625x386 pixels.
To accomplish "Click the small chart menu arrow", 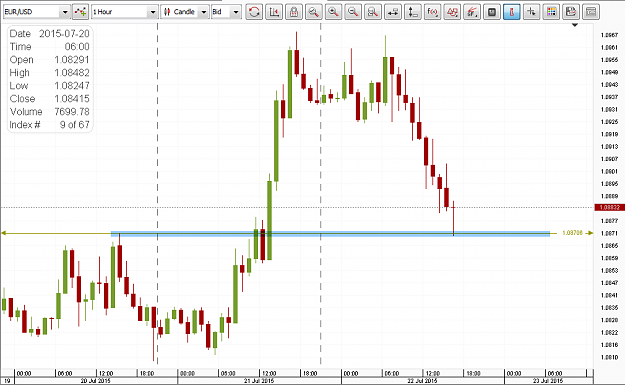I will tap(575, 25).
